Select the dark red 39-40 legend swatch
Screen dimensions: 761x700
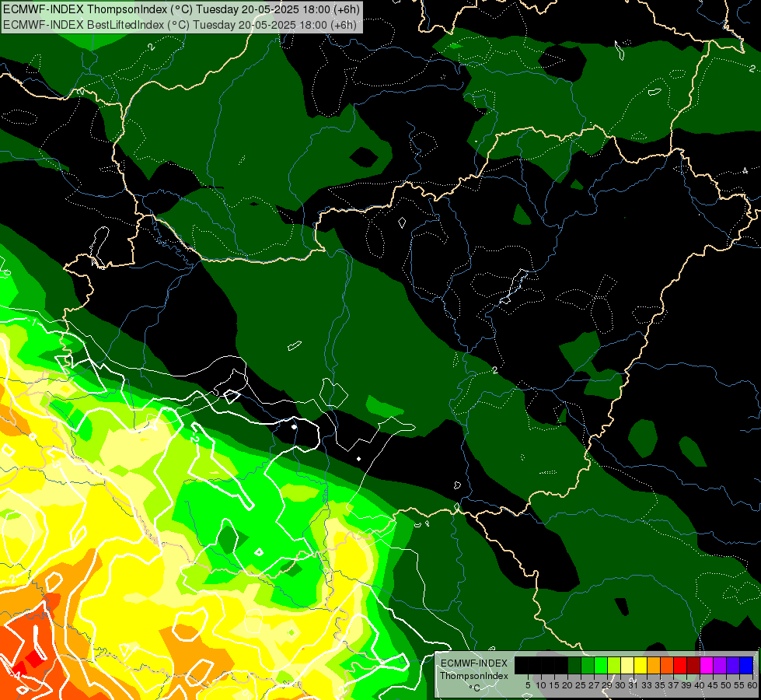point(693,665)
